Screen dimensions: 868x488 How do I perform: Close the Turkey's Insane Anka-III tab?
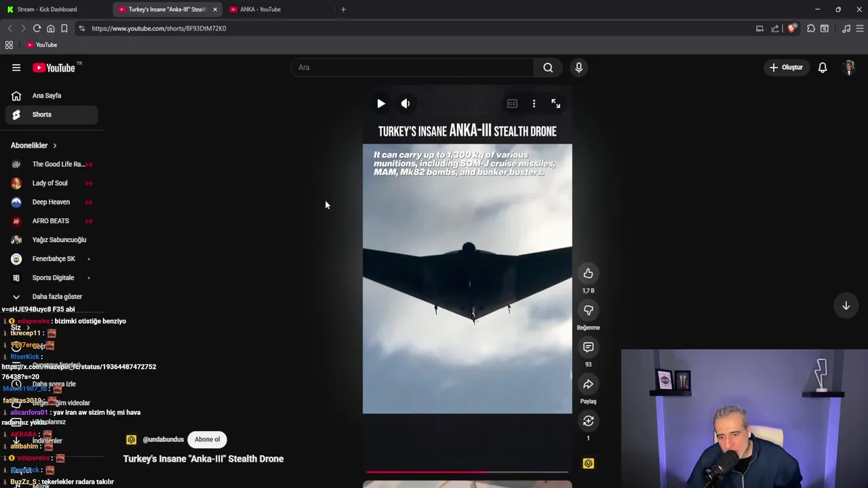(x=215, y=9)
